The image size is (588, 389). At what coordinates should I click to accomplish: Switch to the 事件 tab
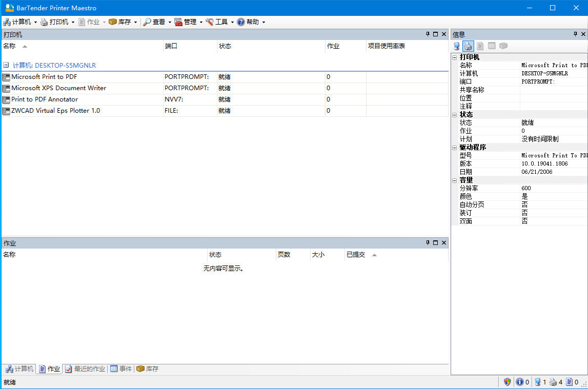pyautogui.click(x=121, y=369)
